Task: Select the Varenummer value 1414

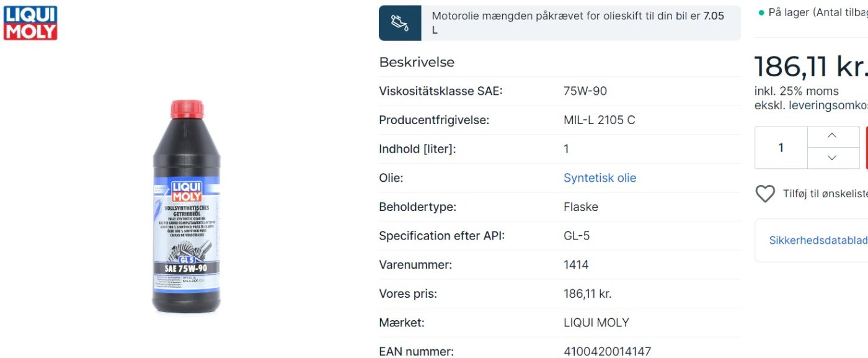Action: pos(576,265)
